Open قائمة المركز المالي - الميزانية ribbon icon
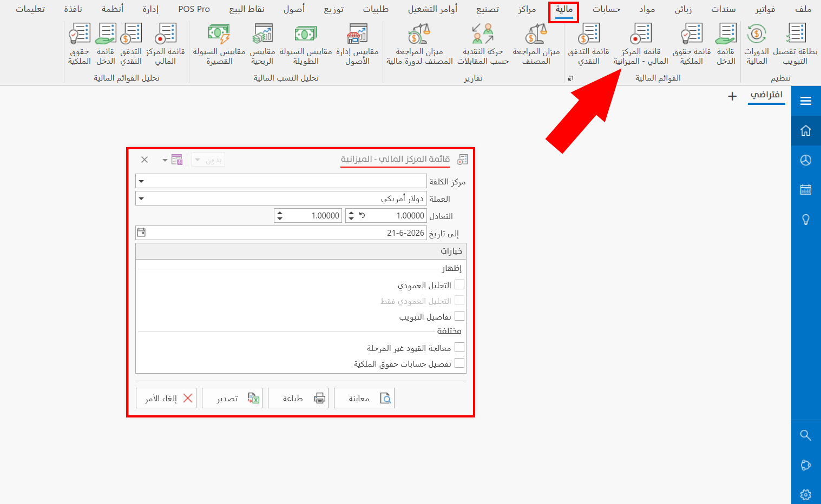This screenshot has height=504, width=821. click(x=641, y=44)
